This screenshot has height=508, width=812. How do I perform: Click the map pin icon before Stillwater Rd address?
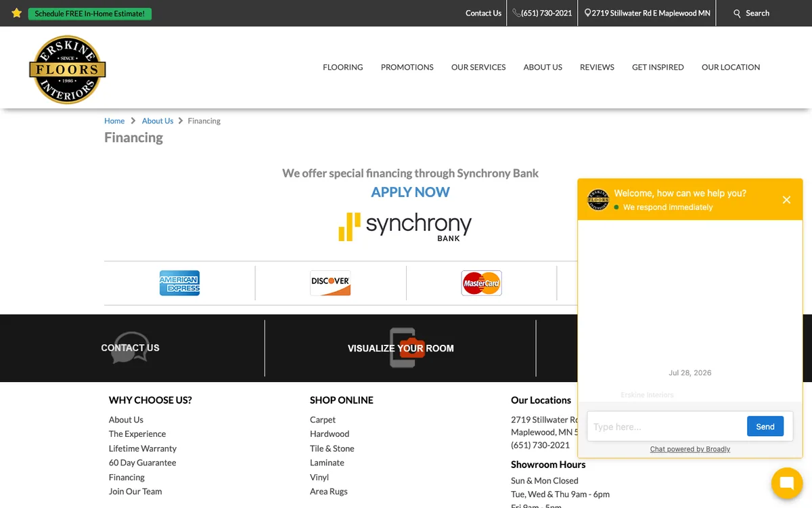pyautogui.click(x=588, y=13)
